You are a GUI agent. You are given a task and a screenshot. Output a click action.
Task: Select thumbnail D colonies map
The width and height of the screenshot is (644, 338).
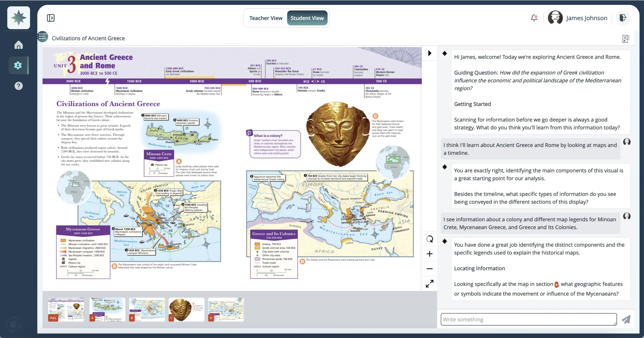(226, 310)
